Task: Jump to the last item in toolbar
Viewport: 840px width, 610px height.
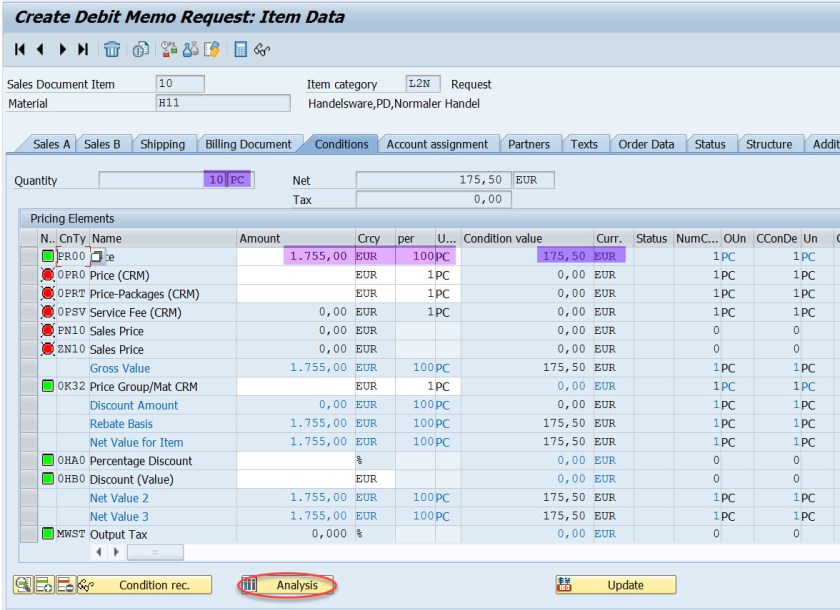Action: click(x=83, y=49)
